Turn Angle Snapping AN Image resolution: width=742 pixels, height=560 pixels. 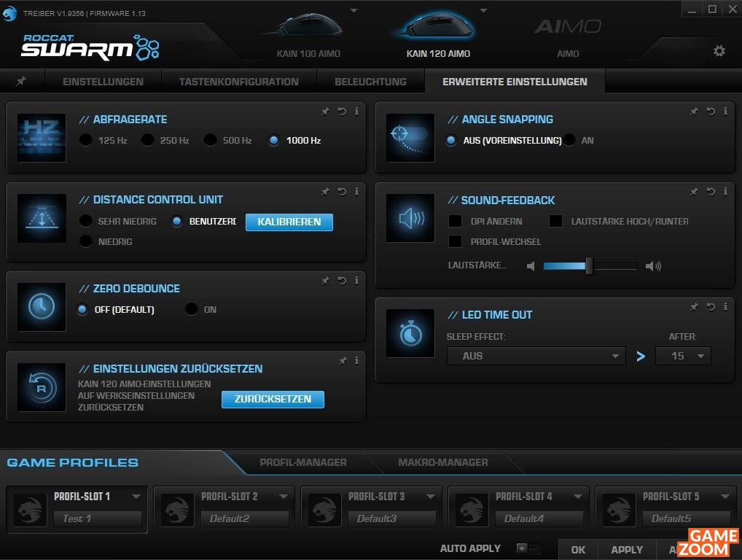point(570,140)
